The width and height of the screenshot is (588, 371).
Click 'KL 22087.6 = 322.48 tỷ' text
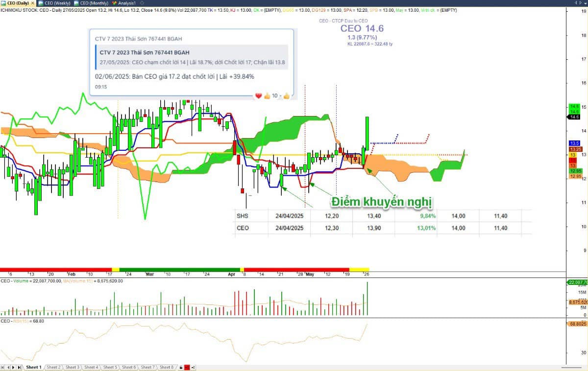point(370,44)
